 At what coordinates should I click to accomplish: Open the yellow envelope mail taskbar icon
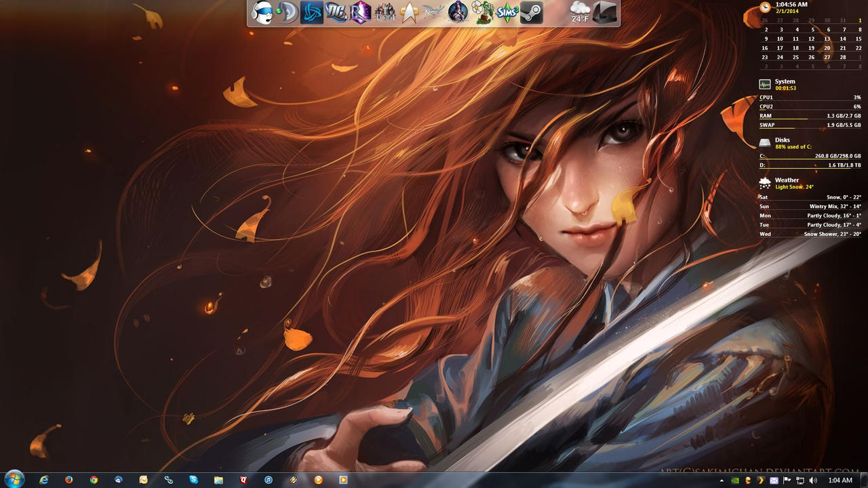coord(143,480)
